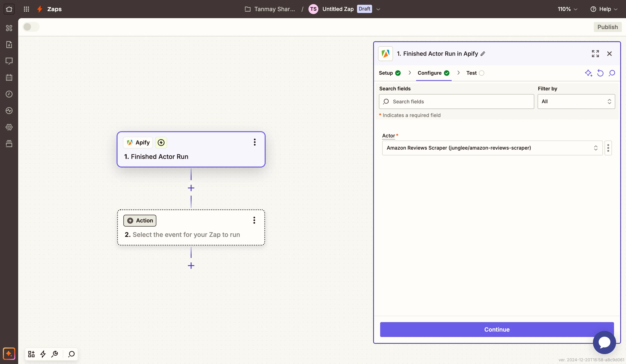This screenshot has width=626, height=364.
Task: Open the home icon in top bar
Action: point(9,9)
